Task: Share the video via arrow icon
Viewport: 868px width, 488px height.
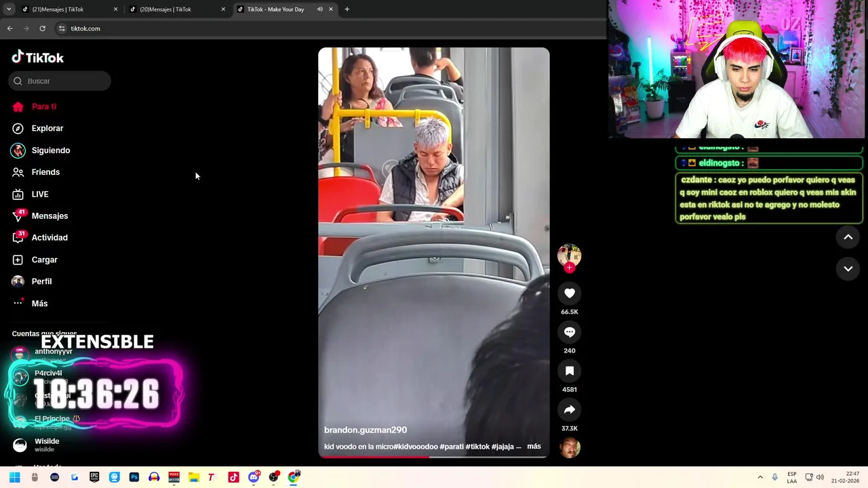Action: pyautogui.click(x=570, y=409)
